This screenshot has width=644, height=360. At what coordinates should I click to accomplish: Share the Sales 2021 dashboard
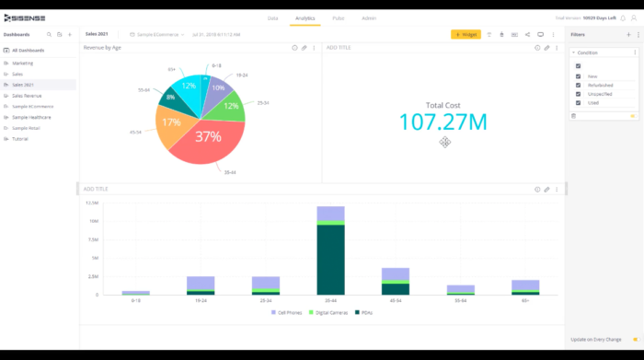(x=527, y=34)
